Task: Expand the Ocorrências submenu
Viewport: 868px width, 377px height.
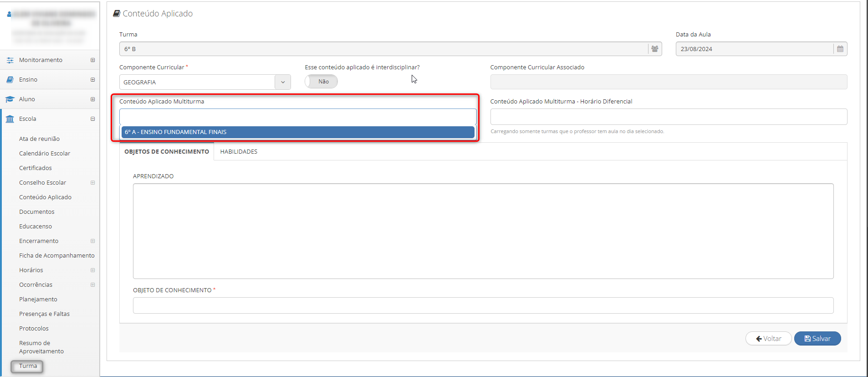Action: [93, 285]
